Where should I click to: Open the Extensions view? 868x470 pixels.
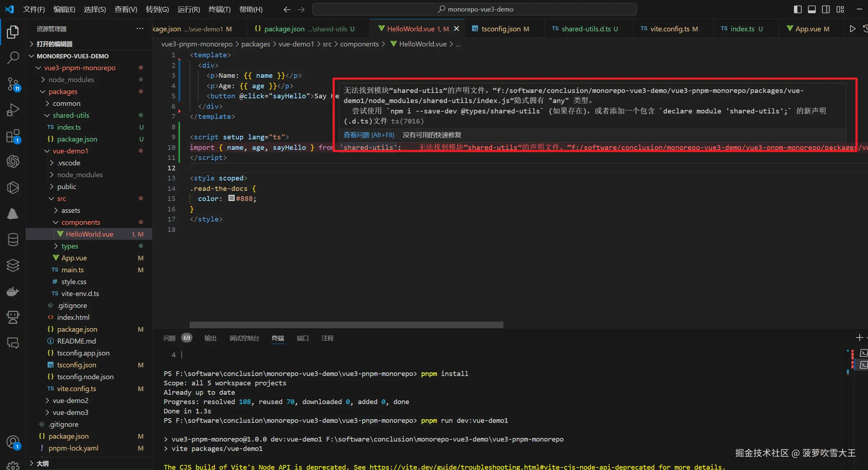click(13, 136)
